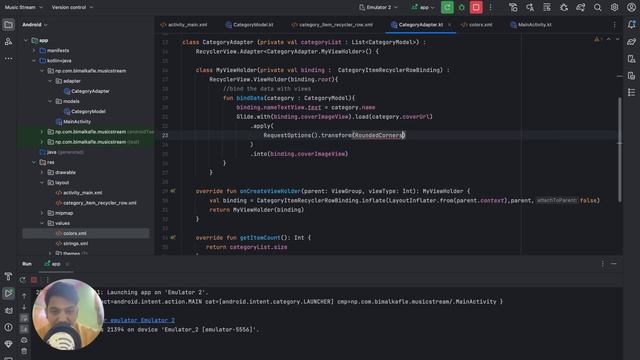Viewport: 640px width, 360px height.
Task: Open Running Devices on right sidebar
Action: coord(631,76)
